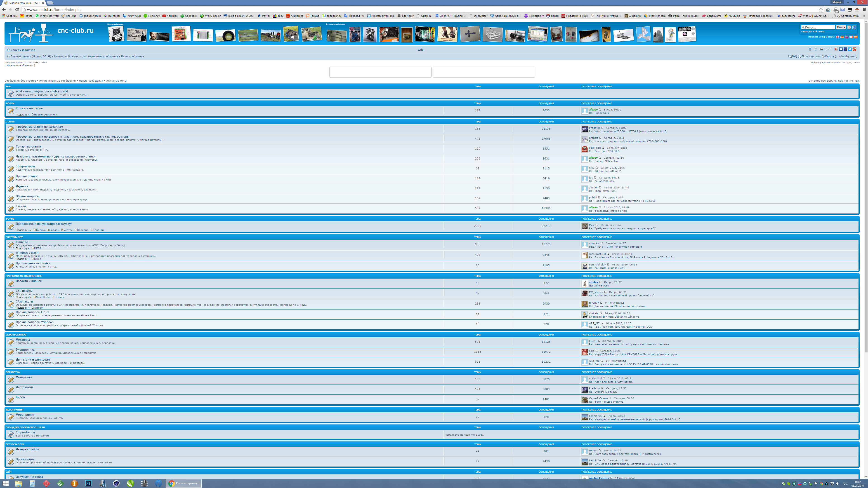Click the Google search icon in header
Viewport: 868px width, 488px height.
click(x=854, y=27)
